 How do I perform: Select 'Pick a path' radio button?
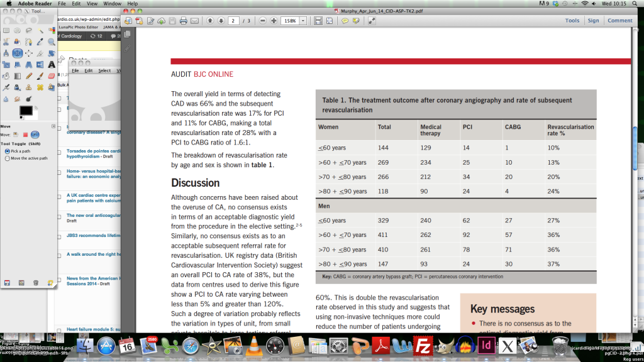[x=8, y=151]
